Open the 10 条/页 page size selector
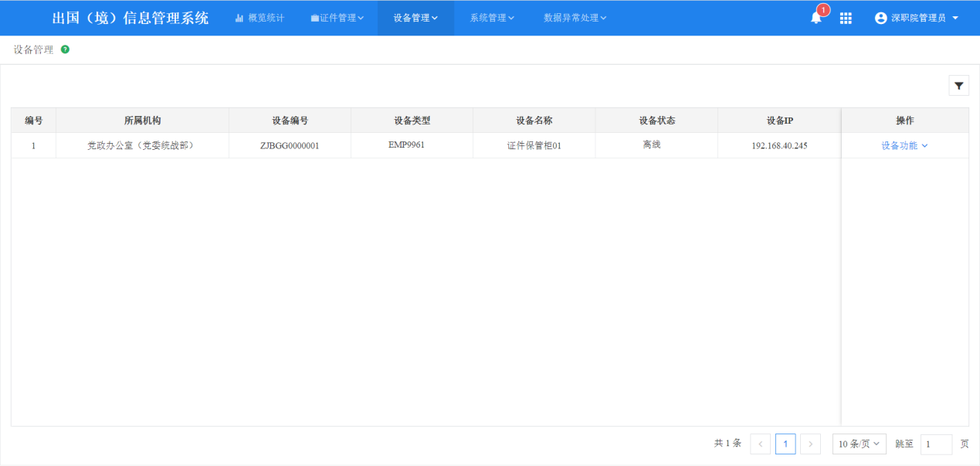Viewport: 980px width, 466px height. [x=859, y=444]
